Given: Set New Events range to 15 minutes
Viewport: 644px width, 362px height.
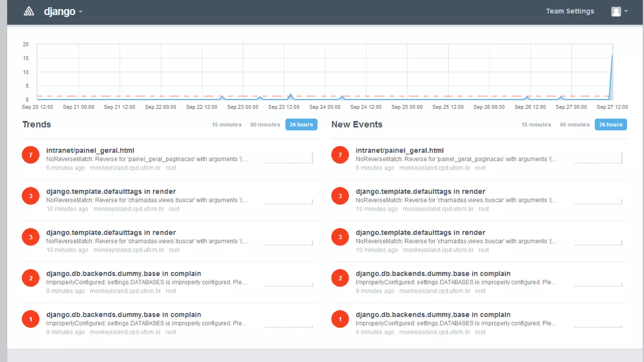Looking at the screenshot, I should (x=536, y=124).
